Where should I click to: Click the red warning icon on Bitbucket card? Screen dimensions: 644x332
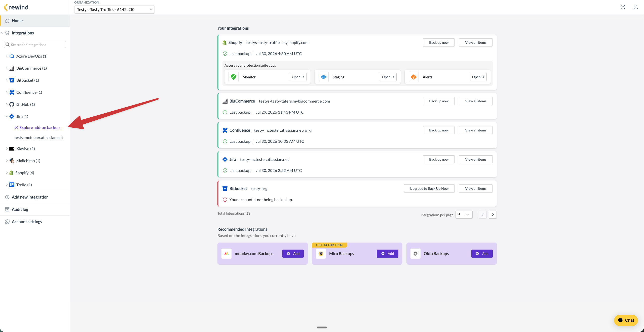coord(225,200)
